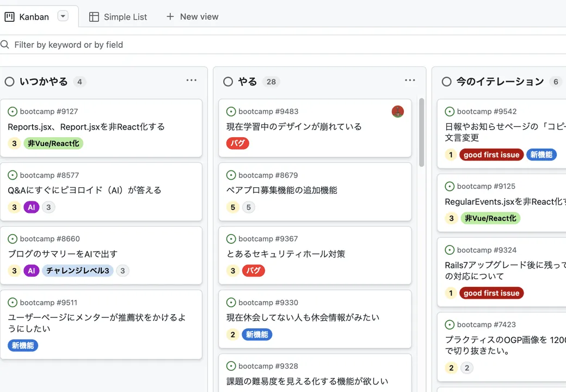Open issue Reports.jsx、Report.jsxを非React化する
This screenshot has height=392, width=566.
pyautogui.click(x=87, y=127)
